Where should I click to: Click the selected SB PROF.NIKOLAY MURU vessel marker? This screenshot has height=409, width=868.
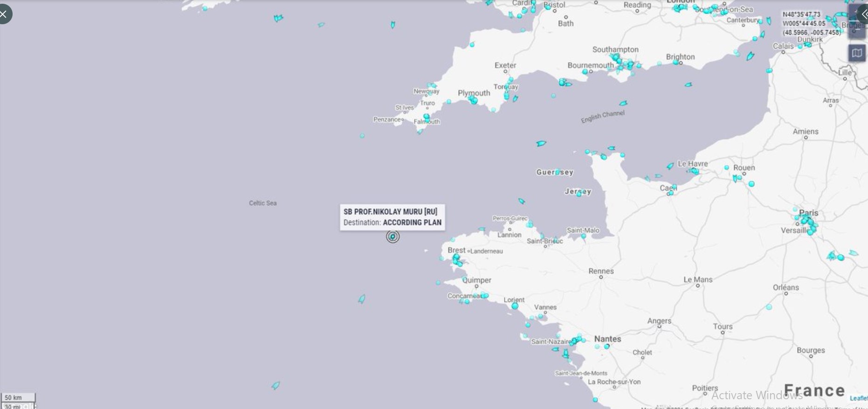click(x=393, y=237)
